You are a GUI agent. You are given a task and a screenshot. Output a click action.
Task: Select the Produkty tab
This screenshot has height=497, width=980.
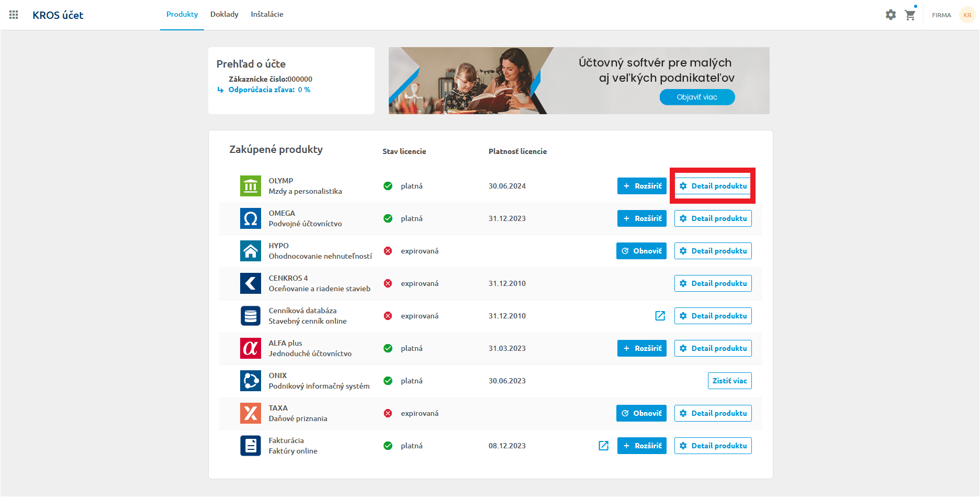pos(182,14)
